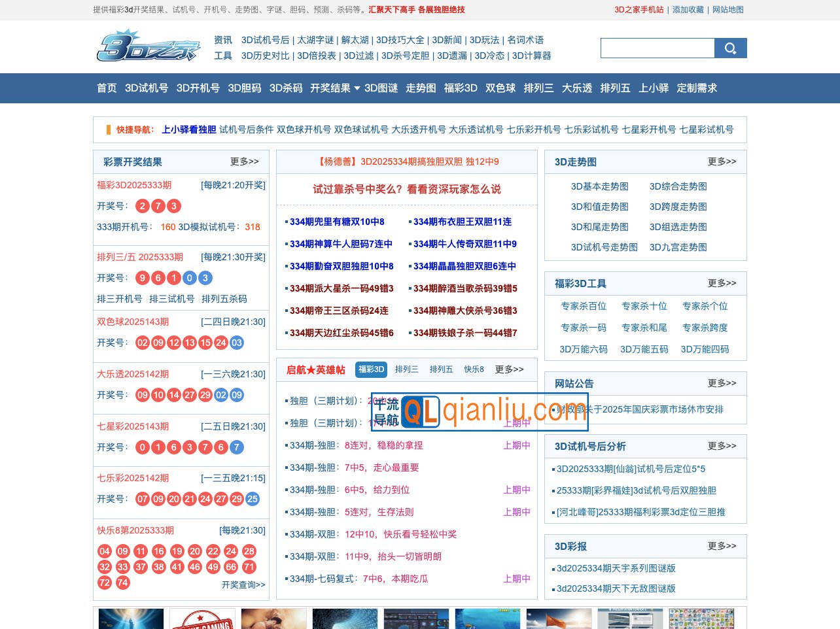Open 走势图 from the navigation bar
The height and width of the screenshot is (629, 840).
(x=421, y=88)
